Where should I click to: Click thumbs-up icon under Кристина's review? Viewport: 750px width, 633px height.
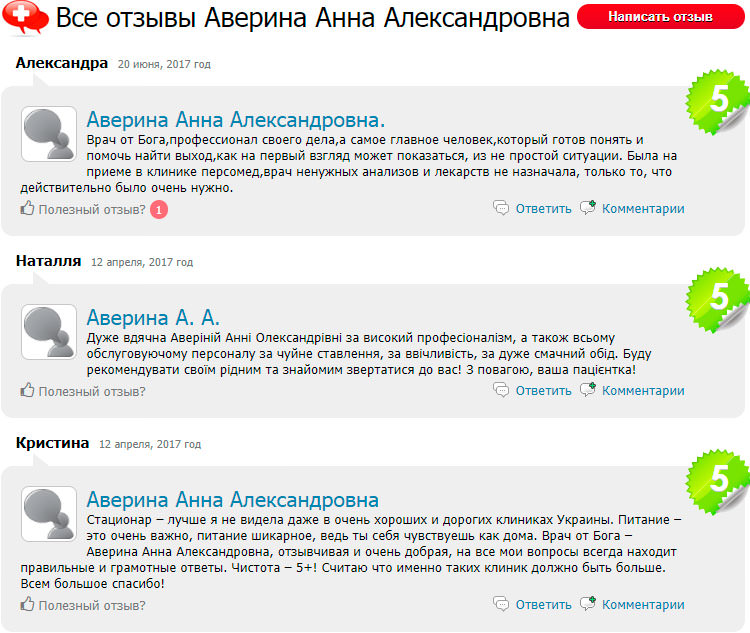[x=27, y=604]
